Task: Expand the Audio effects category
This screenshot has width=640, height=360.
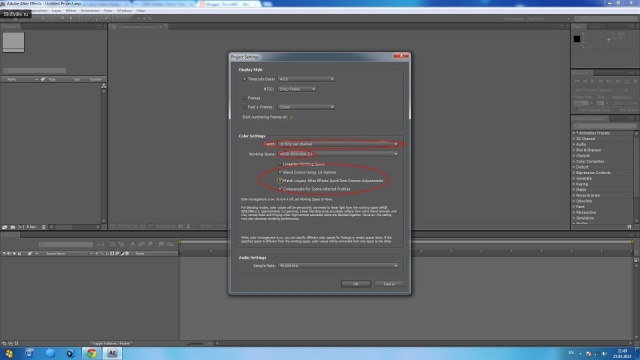Action: coord(573,144)
